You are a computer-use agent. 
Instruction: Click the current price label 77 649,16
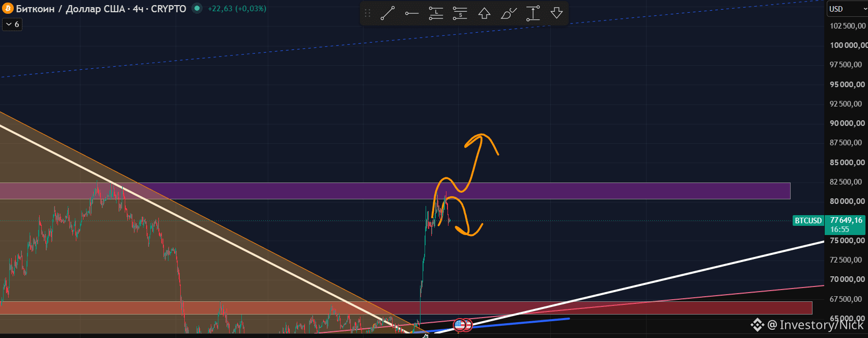pyautogui.click(x=846, y=220)
